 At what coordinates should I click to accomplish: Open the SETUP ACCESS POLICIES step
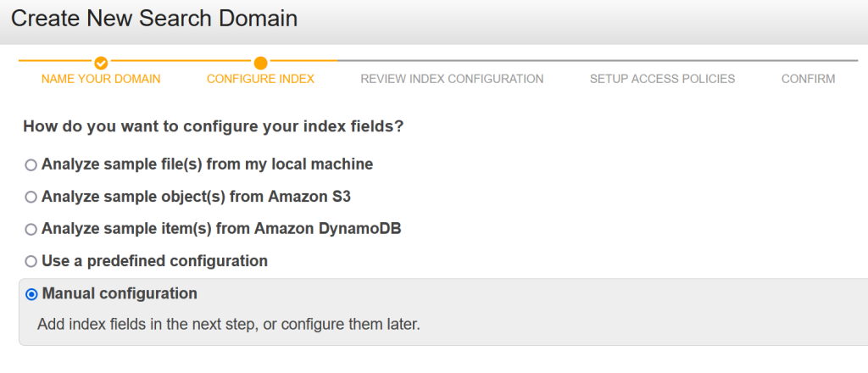point(662,79)
